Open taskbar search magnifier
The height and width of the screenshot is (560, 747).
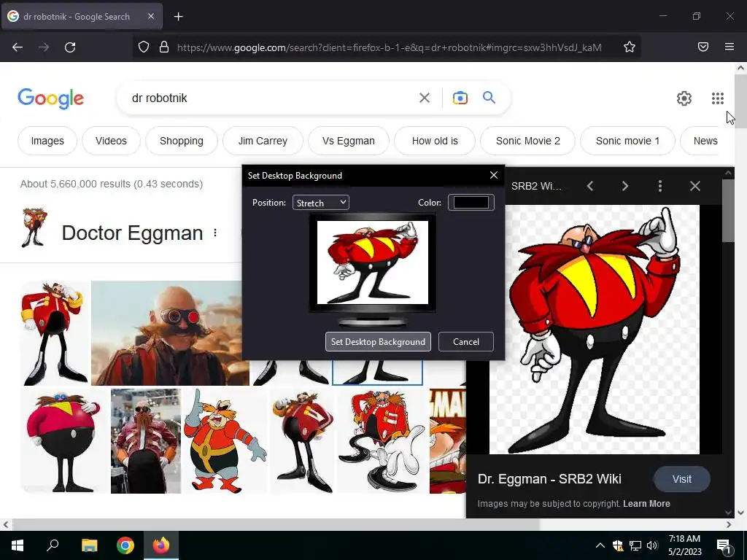(53, 545)
